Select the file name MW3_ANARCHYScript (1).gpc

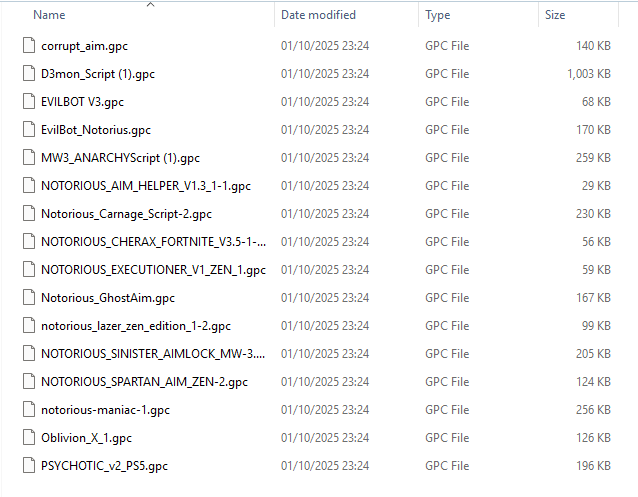[120, 158]
